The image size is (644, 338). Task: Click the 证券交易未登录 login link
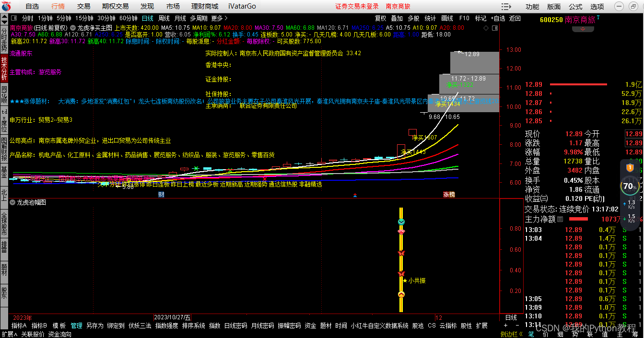click(357, 6)
